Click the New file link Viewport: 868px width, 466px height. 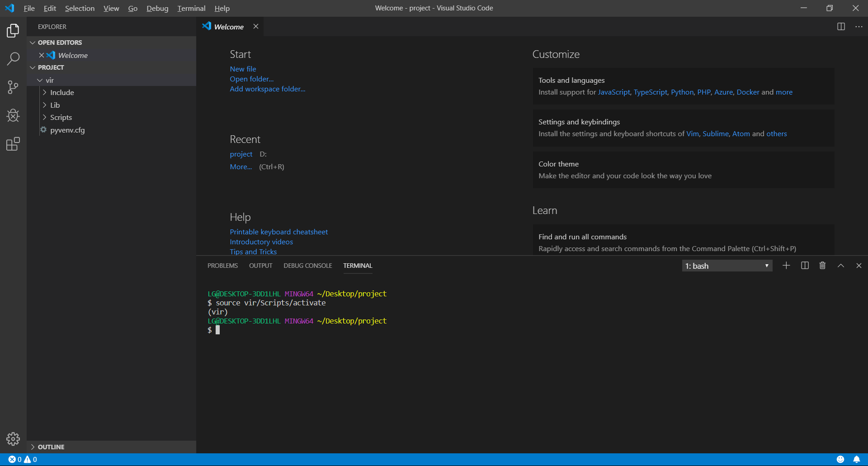(x=243, y=69)
